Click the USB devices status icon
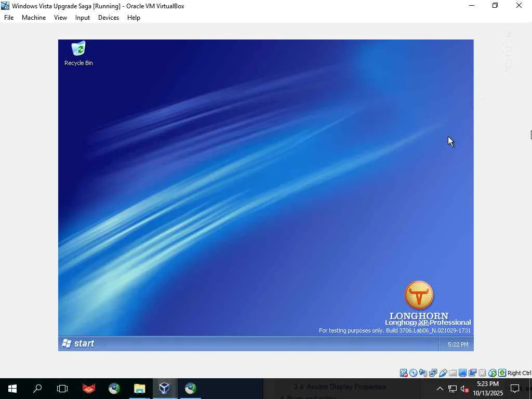This screenshot has height=399, width=532. coord(443,373)
